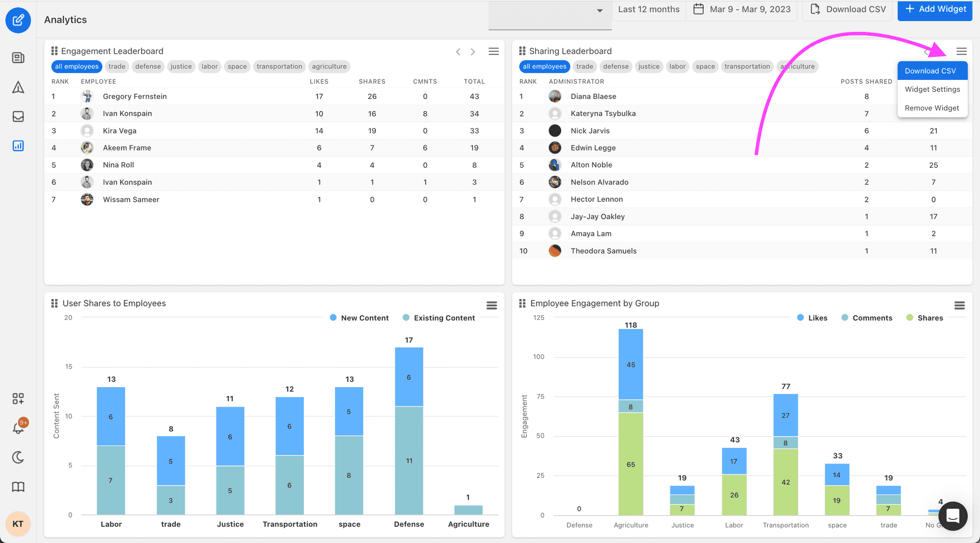
Task: Select agriculture filter in Engagement Leaderboard
Action: (329, 66)
